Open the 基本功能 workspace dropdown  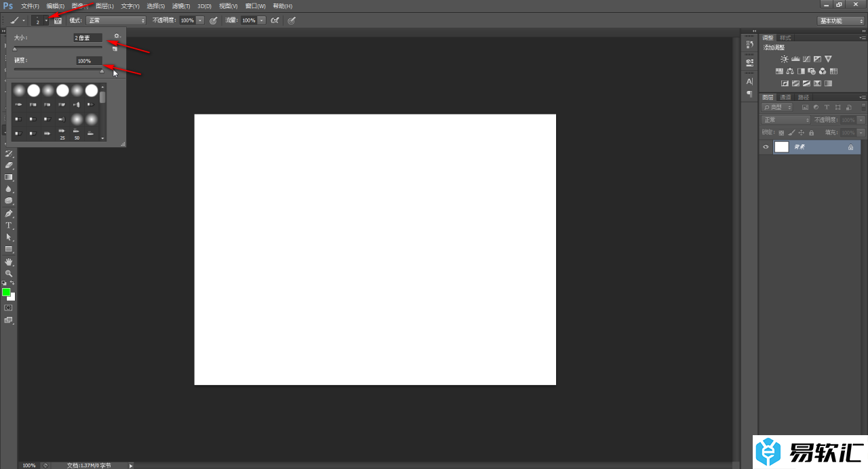(x=841, y=21)
